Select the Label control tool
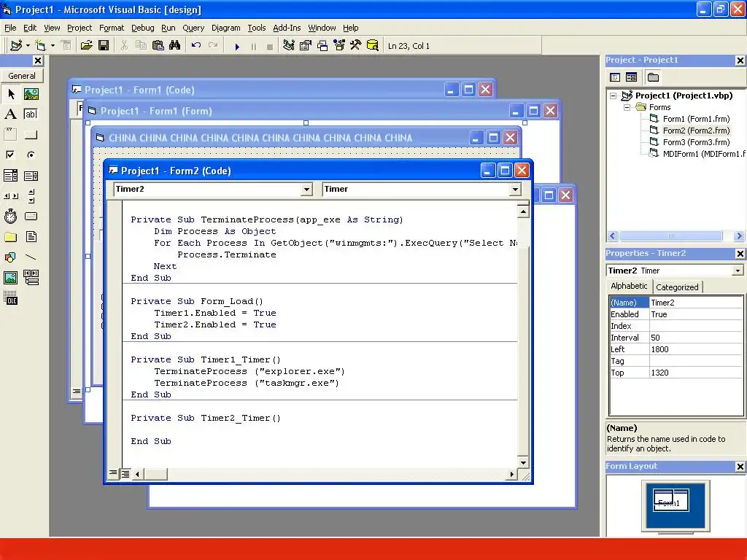 pyautogui.click(x=11, y=114)
